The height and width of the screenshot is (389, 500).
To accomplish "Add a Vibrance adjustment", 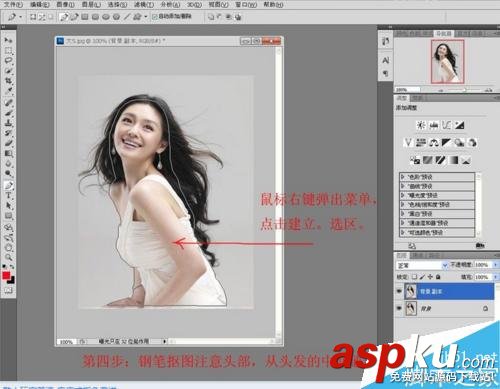I will (408, 143).
